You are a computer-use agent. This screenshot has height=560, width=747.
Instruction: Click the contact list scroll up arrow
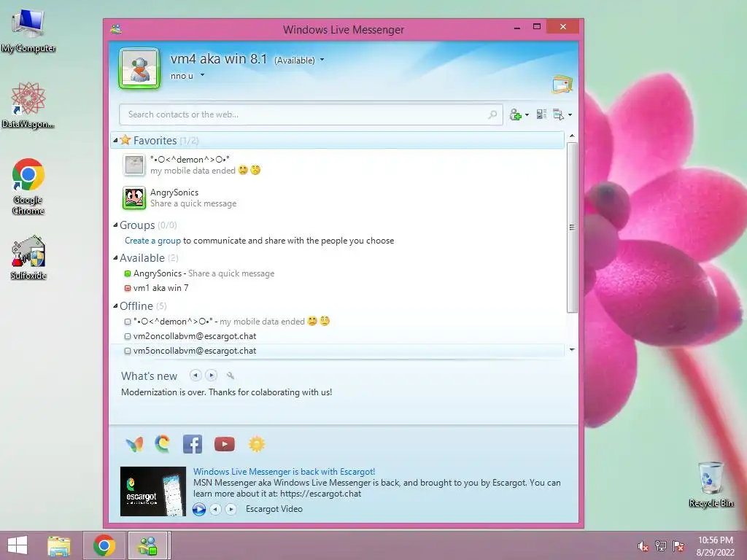coord(572,136)
